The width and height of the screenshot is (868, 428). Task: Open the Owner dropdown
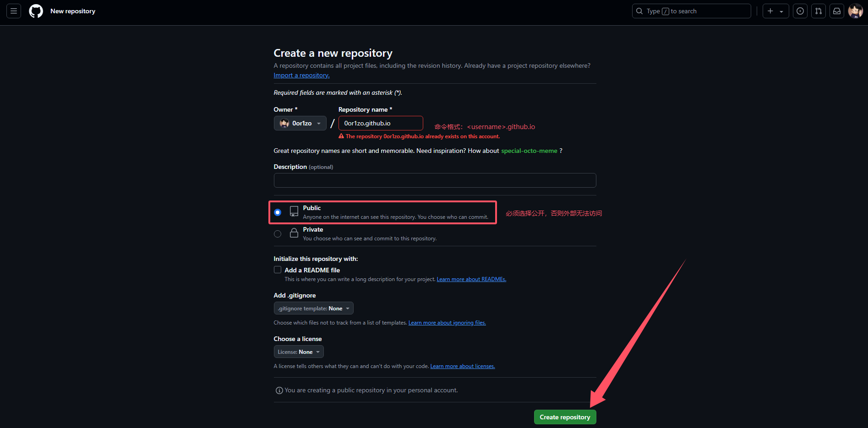[x=300, y=123]
